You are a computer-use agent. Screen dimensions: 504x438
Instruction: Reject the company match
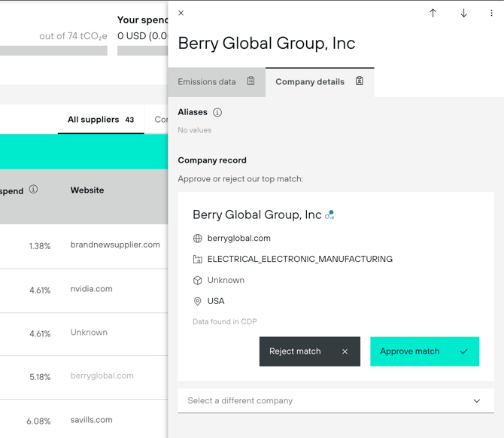[309, 351]
